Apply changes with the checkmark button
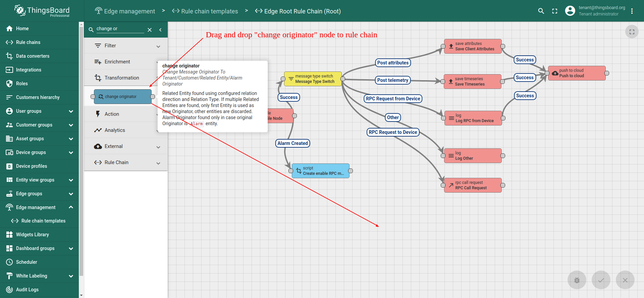The height and width of the screenshot is (298, 644). [601, 280]
